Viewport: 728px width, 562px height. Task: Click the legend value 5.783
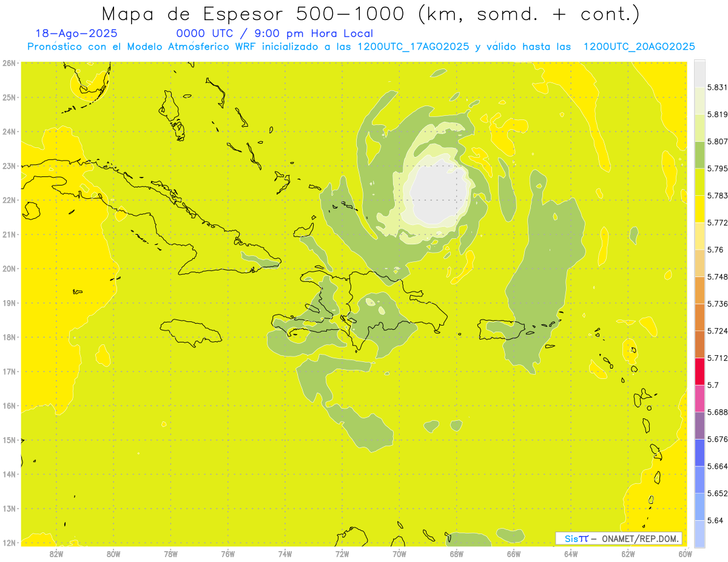(x=718, y=195)
